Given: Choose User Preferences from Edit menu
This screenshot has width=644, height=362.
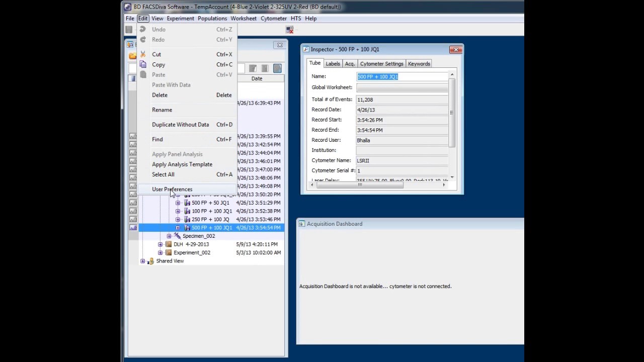Looking at the screenshot, I should tap(187, 189).
